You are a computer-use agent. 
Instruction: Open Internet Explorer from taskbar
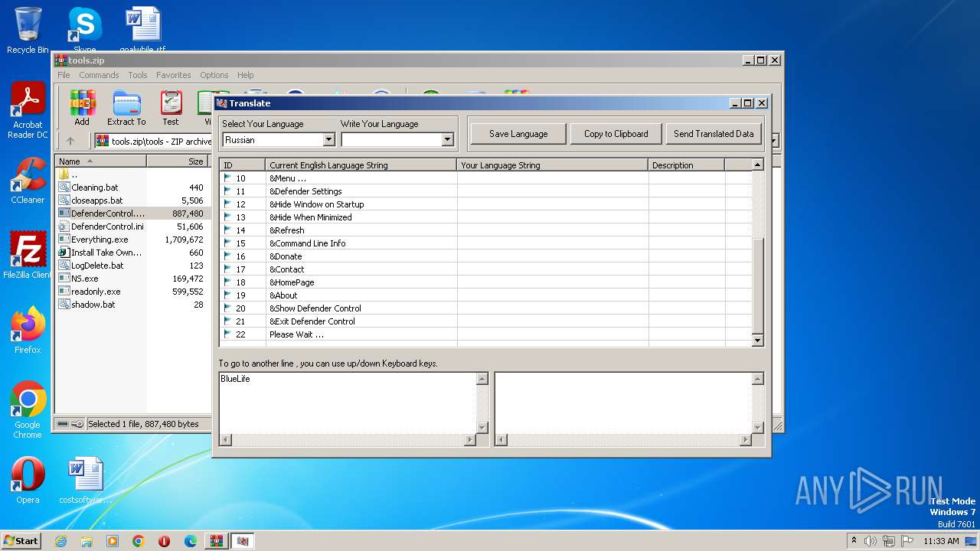click(x=60, y=541)
